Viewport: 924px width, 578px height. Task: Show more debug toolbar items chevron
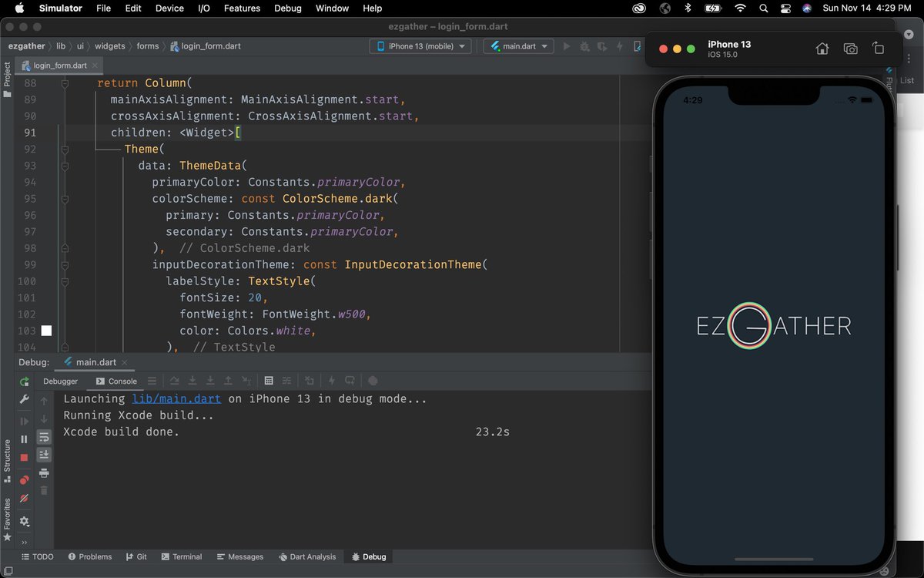[x=24, y=542]
